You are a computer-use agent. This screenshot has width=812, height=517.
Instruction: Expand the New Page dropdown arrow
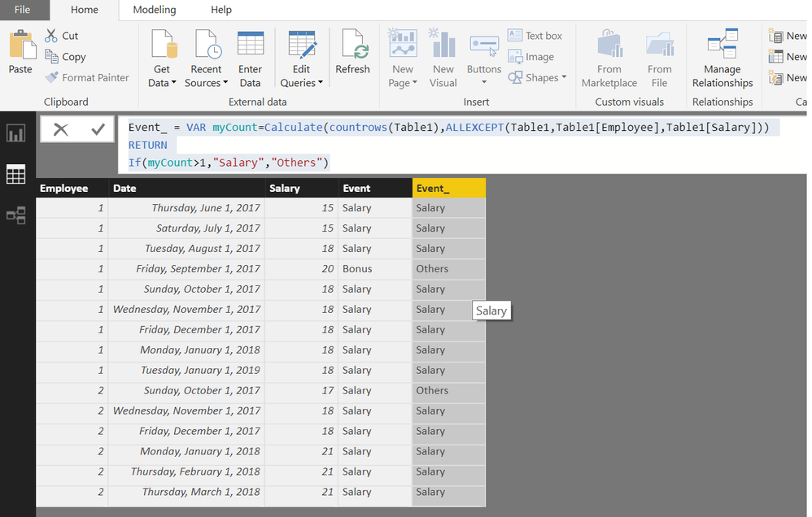(415, 83)
